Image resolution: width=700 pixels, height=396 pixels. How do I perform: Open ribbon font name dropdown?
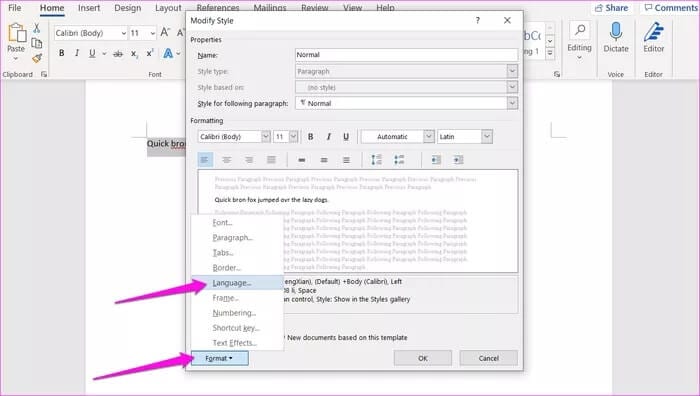(x=124, y=33)
